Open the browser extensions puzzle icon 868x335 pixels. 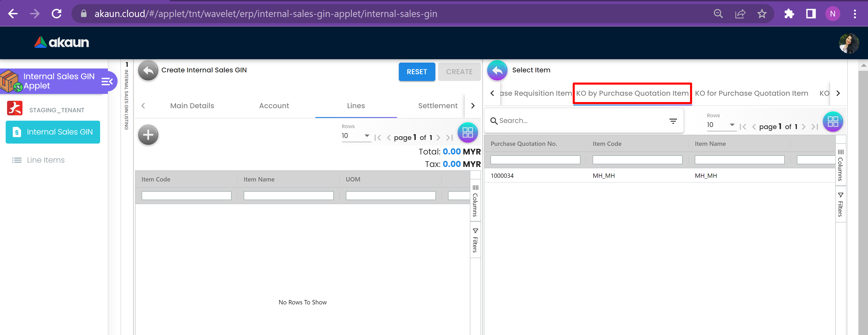pyautogui.click(x=789, y=14)
